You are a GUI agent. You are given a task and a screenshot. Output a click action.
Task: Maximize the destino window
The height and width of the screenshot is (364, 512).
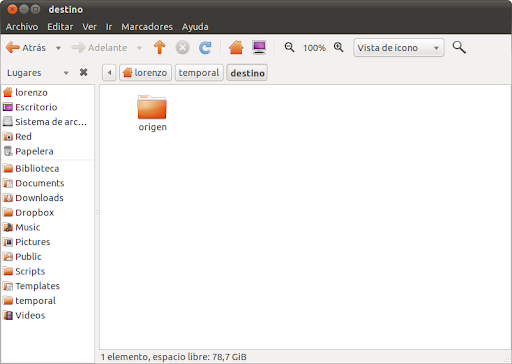(x=35, y=9)
